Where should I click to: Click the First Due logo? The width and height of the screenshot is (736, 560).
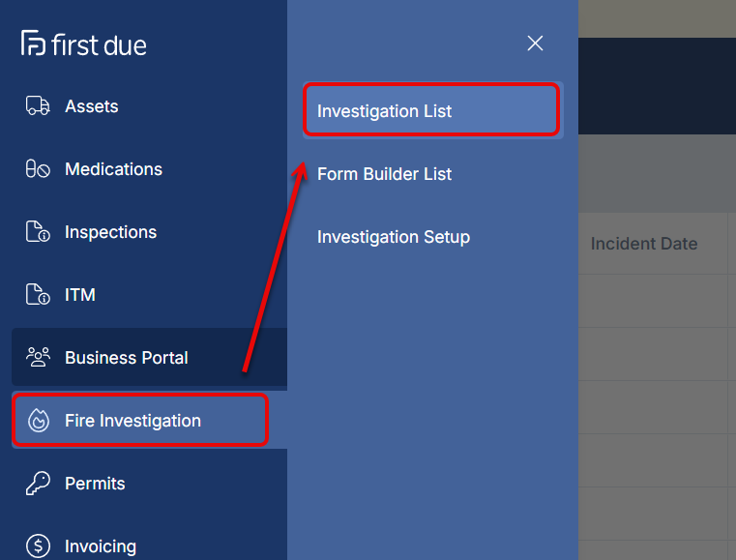click(83, 44)
